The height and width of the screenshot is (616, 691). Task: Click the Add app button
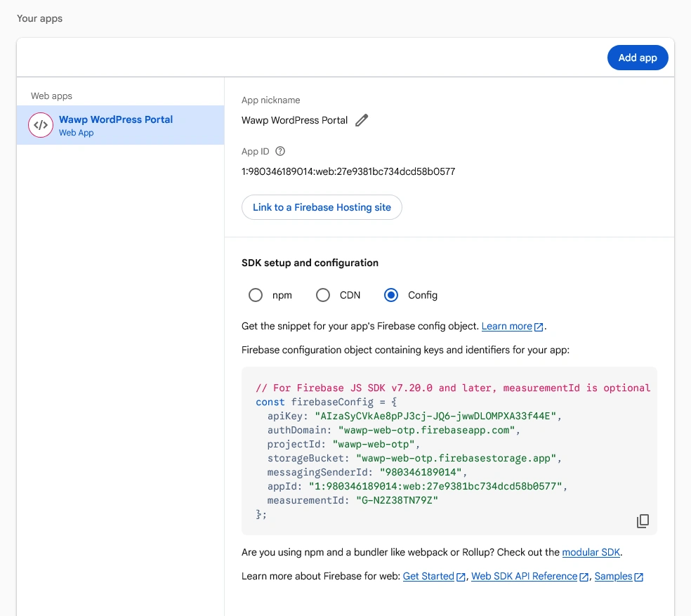[x=637, y=58]
